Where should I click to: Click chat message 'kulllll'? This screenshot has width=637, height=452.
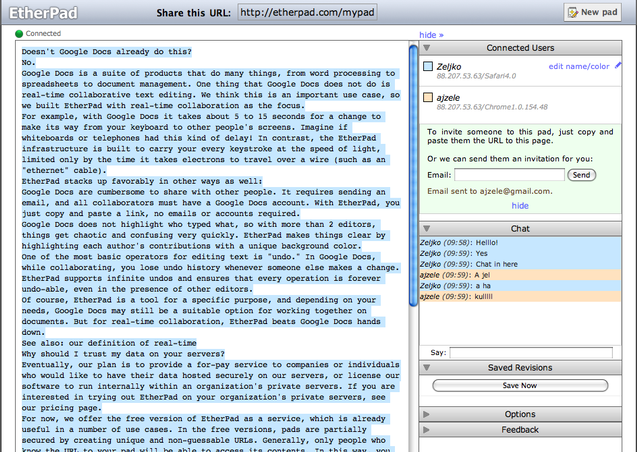(x=483, y=296)
